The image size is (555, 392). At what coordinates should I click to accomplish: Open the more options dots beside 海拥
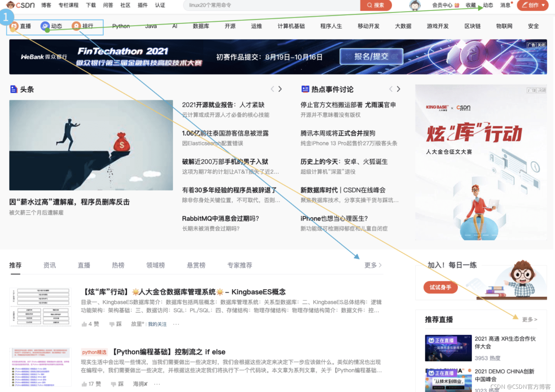[157, 384]
